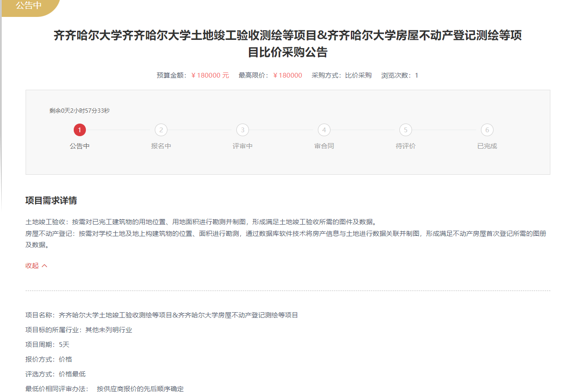Select the 报名中 step label
Image resolution: width=569 pixels, height=392 pixels.
[x=161, y=146]
